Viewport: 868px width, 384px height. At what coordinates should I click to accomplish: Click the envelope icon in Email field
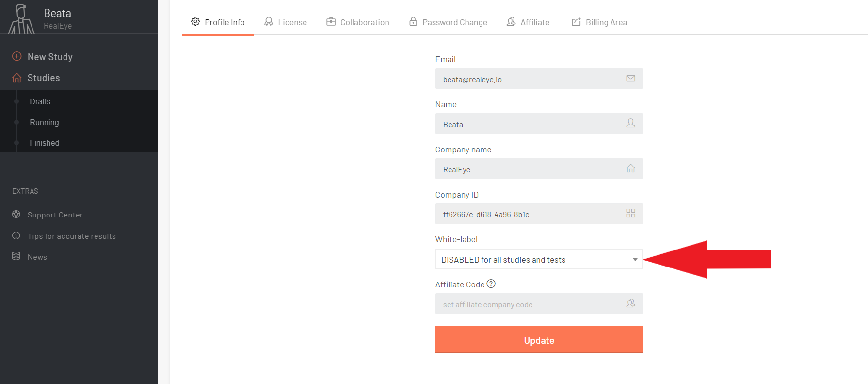[x=630, y=78]
